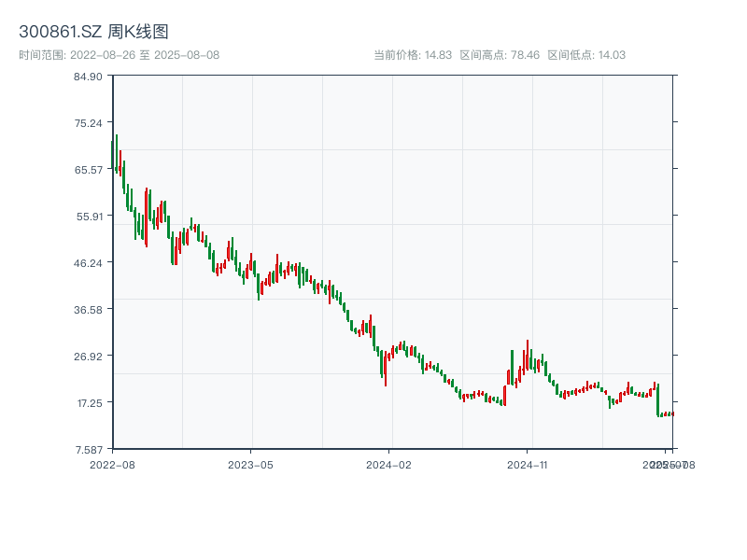The image size is (747, 560).
Task: Click the tall green candle before 2024-11
Action: click(x=512, y=367)
